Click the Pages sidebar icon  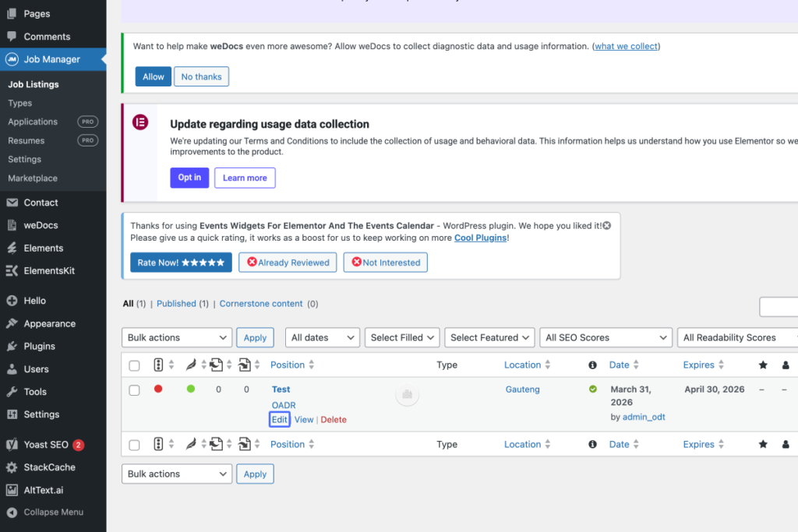12,14
